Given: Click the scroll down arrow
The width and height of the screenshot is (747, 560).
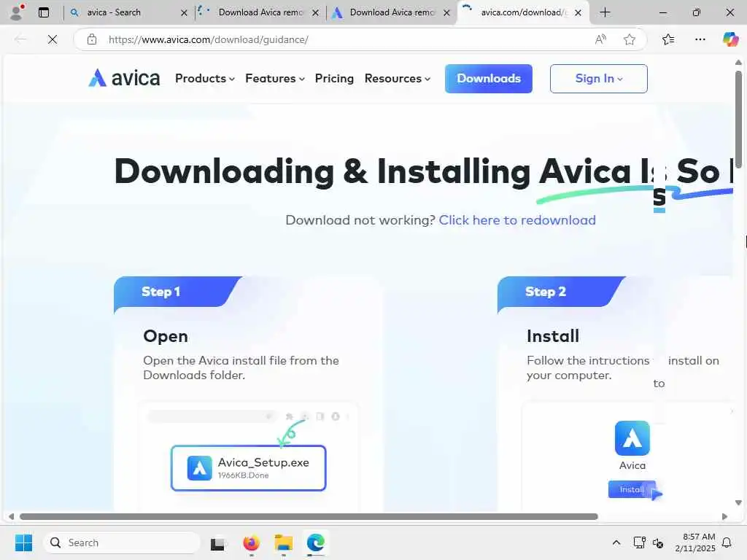Looking at the screenshot, I should (738, 502).
